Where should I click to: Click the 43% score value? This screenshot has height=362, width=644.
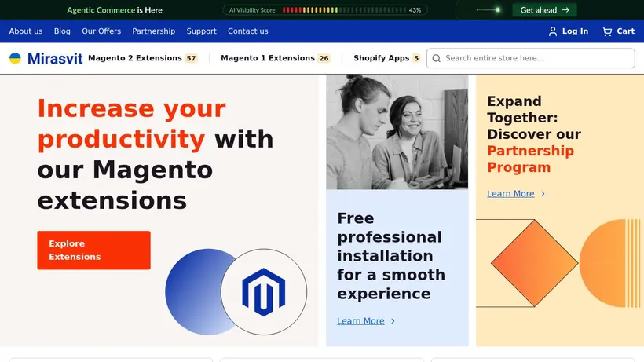tap(415, 10)
